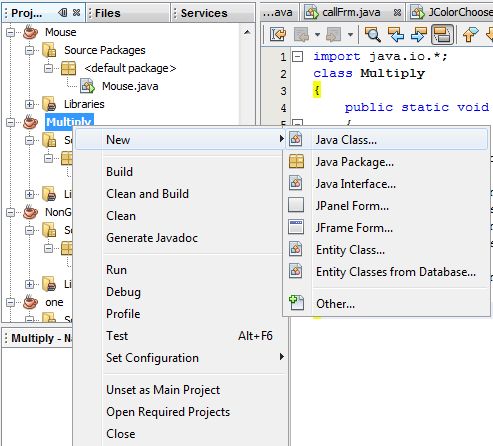This screenshot has width=493, height=446.
Task: Select Java Class from New submenu
Action: (x=386, y=140)
